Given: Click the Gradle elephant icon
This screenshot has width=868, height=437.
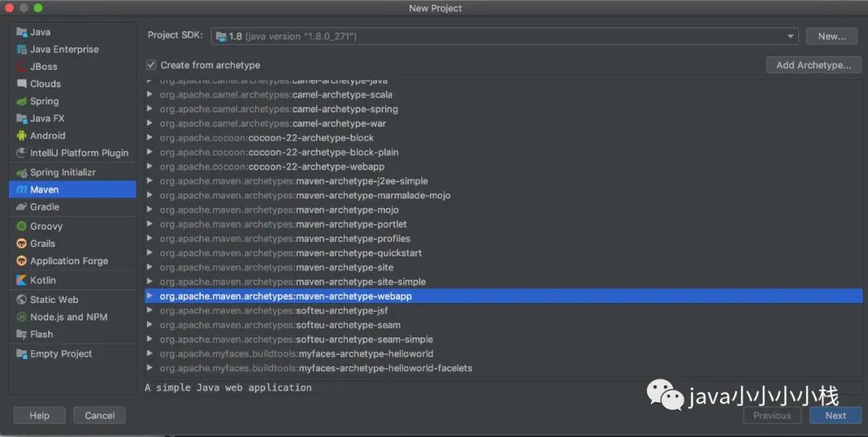Looking at the screenshot, I should click(22, 207).
